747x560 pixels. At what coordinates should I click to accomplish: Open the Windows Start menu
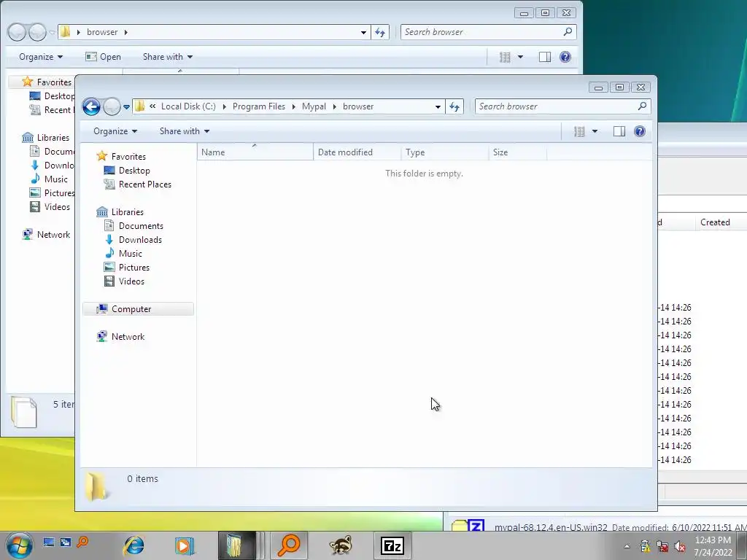coord(20,545)
